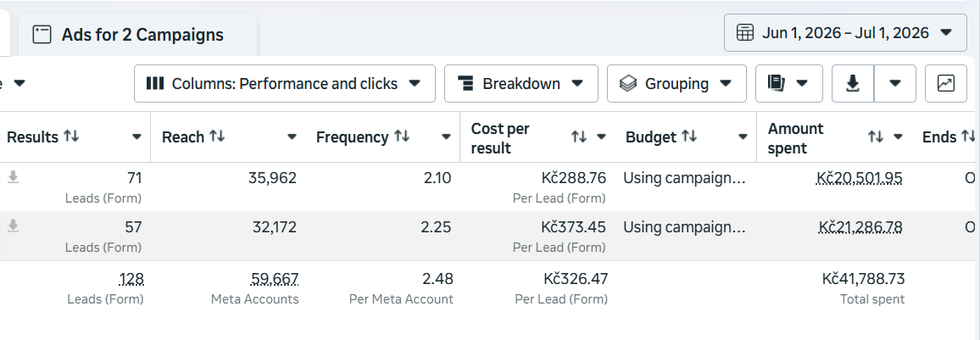Image resolution: width=980 pixels, height=340 pixels.
Task: Sort by the Results column
Action: click(71, 137)
